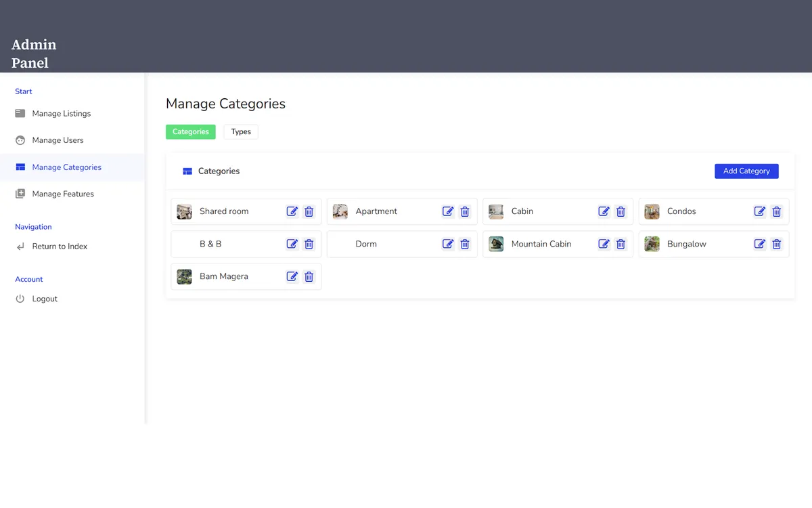Delete the Bungalow category
This screenshot has height=508, width=812.
point(777,244)
